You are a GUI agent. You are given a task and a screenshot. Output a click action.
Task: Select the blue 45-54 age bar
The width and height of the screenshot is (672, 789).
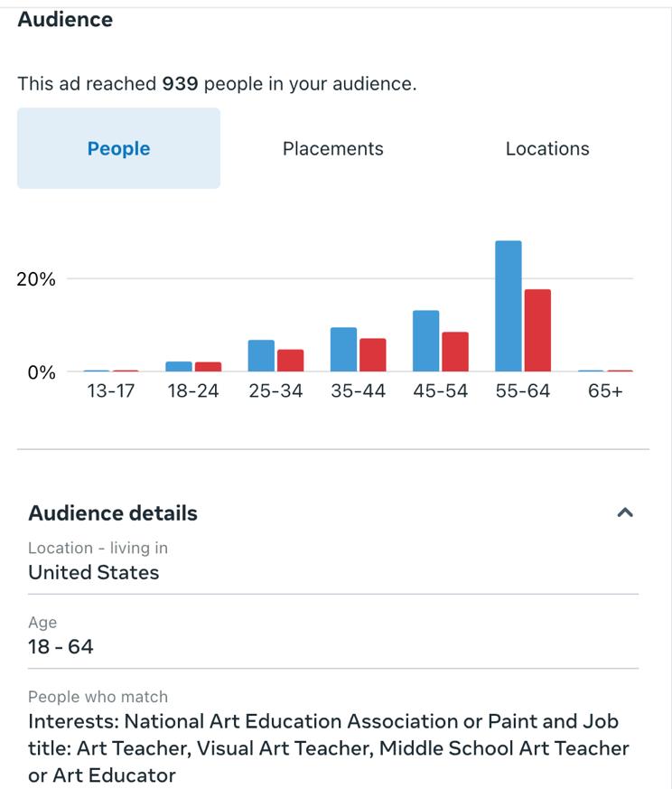pos(426,342)
